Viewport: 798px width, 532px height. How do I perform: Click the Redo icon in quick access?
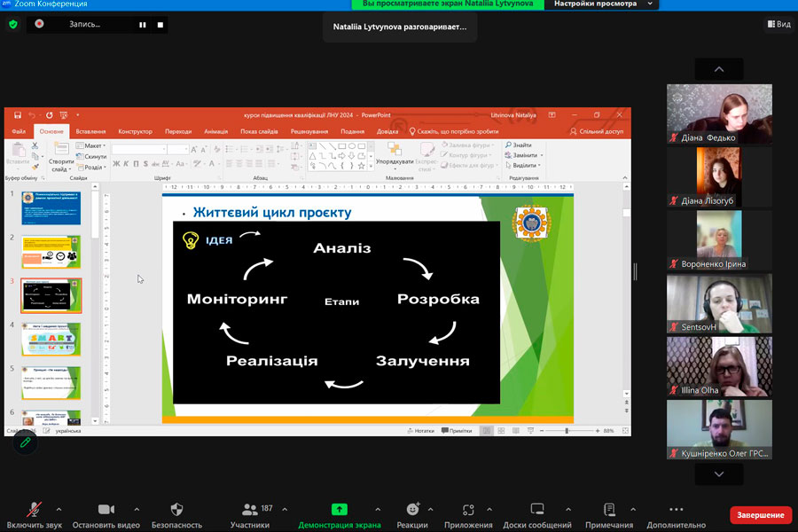pyautogui.click(x=49, y=115)
